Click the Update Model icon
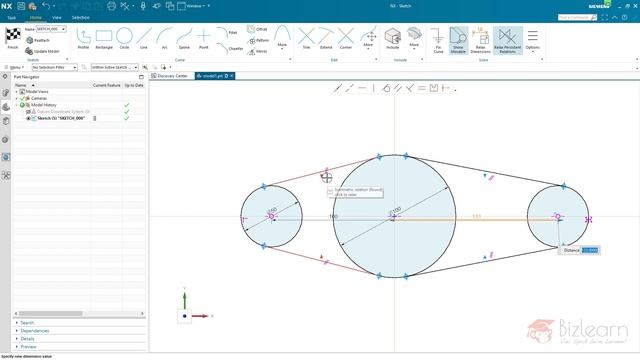The height and width of the screenshot is (360, 640). click(x=29, y=51)
